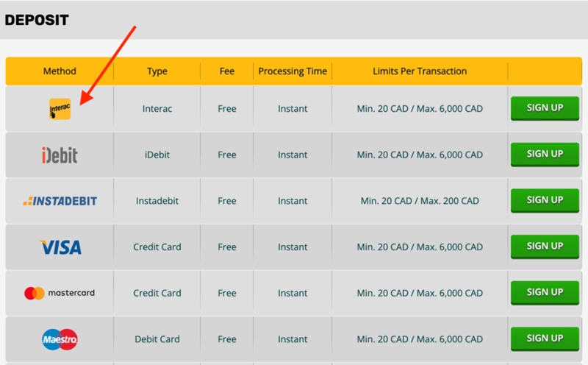Click the Limits Per Transaction header
This screenshot has width=588, height=365.
click(x=420, y=71)
